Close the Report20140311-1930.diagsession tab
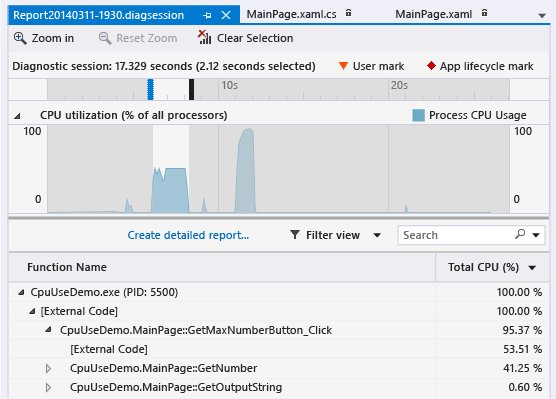This screenshot has height=399, width=556. [226, 15]
